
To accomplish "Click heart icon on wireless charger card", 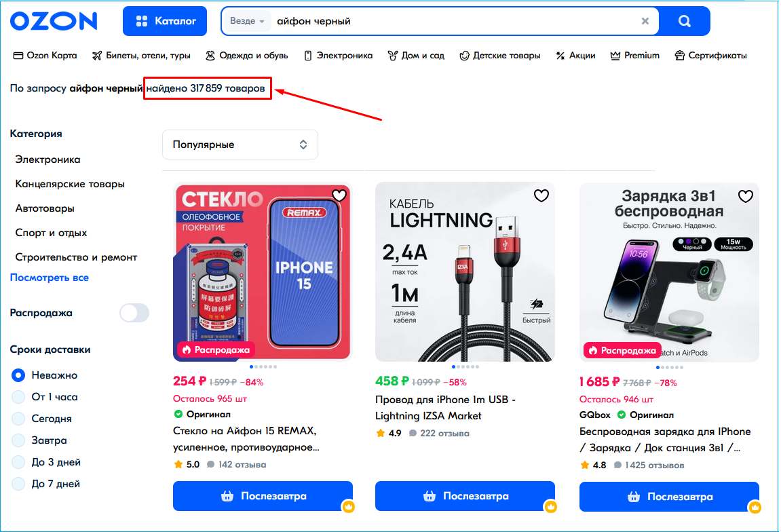I will [x=745, y=196].
